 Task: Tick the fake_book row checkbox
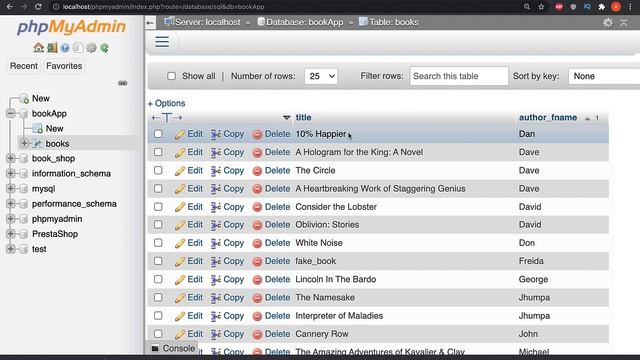158,261
